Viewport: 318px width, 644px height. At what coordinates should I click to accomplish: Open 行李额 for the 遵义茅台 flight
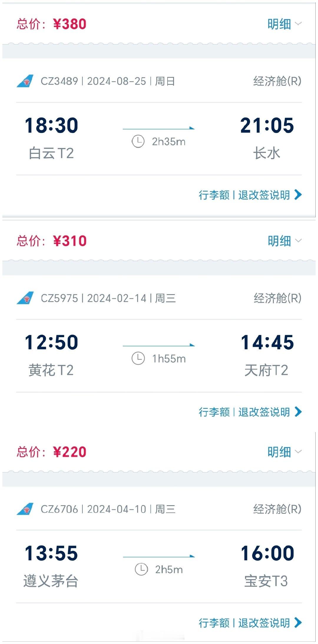pos(214,623)
